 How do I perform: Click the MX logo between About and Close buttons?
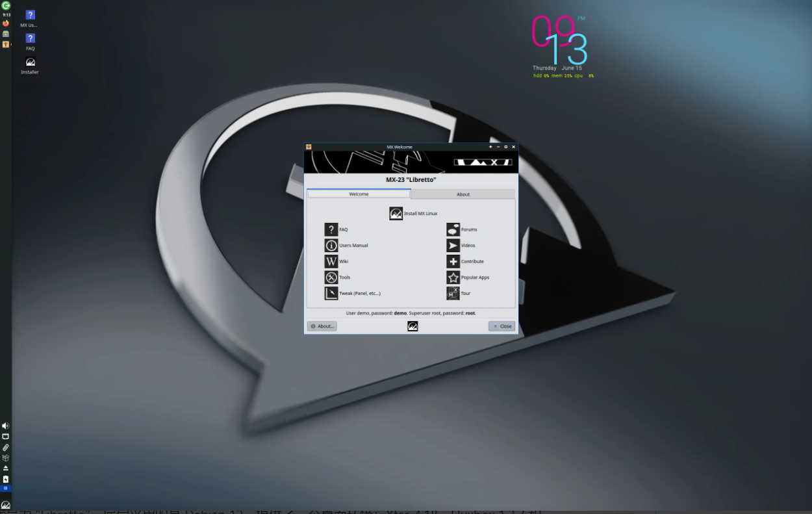tap(412, 326)
